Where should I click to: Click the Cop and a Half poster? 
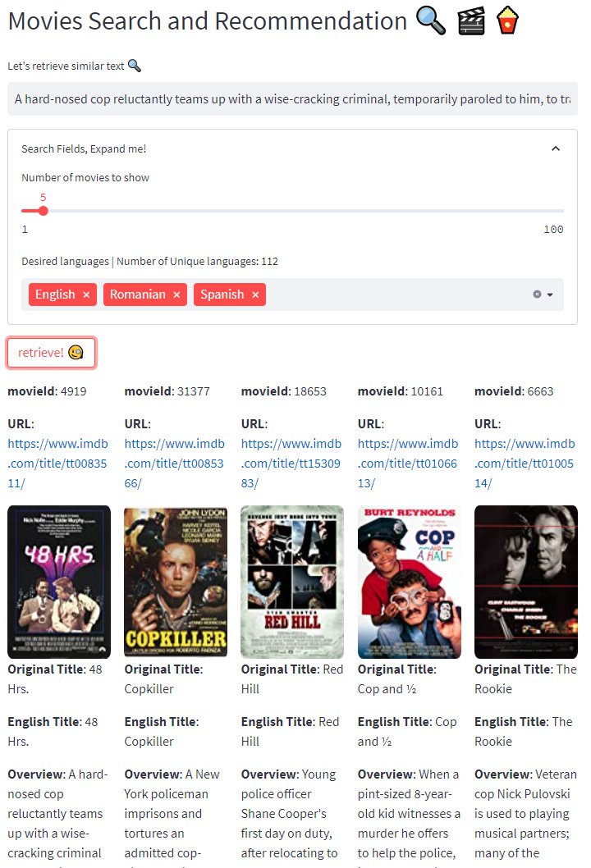click(x=410, y=582)
